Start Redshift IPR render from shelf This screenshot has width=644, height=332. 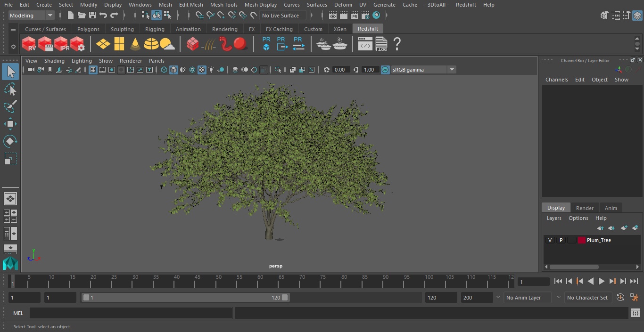point(61,44)
